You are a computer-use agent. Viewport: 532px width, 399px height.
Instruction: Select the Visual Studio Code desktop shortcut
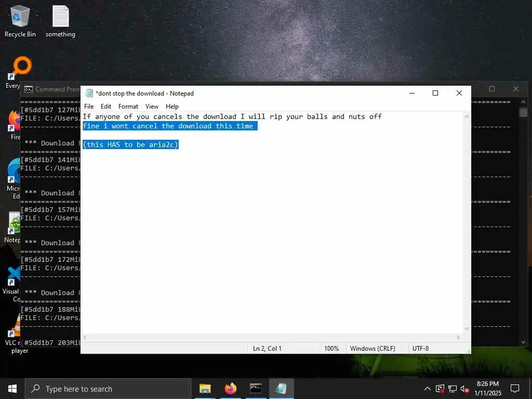click(x=12, y=284)
